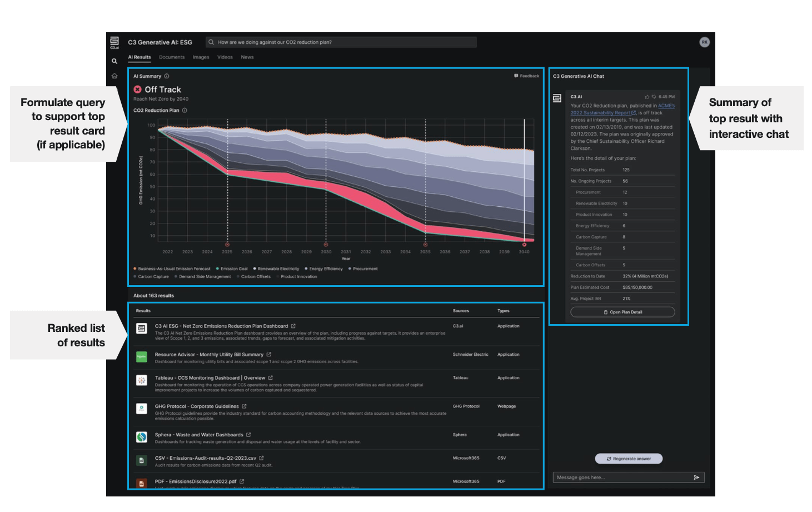Image resolution: width=812 pixels, height=512 pixels.
Task: Toggle Carbon Capture legend item
Action: click(x=151, y=276)
